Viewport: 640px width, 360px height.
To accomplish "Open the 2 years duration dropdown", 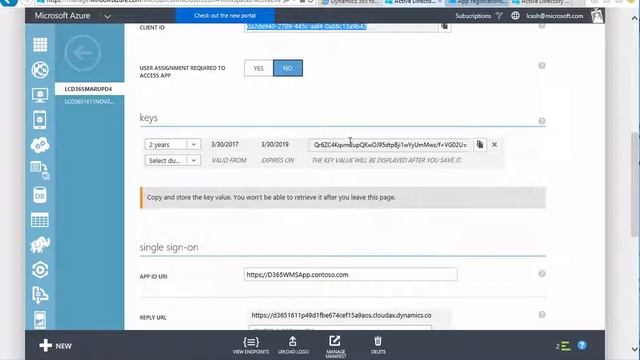I will [173, 144].
